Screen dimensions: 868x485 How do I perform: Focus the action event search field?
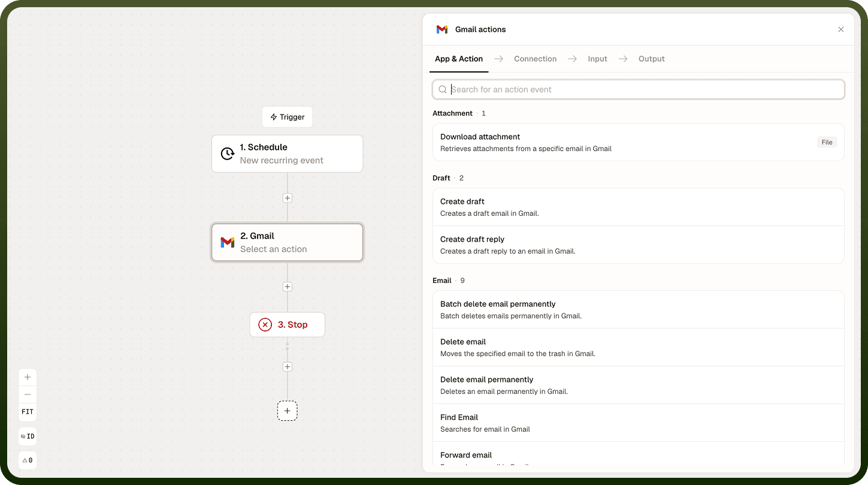639,89
